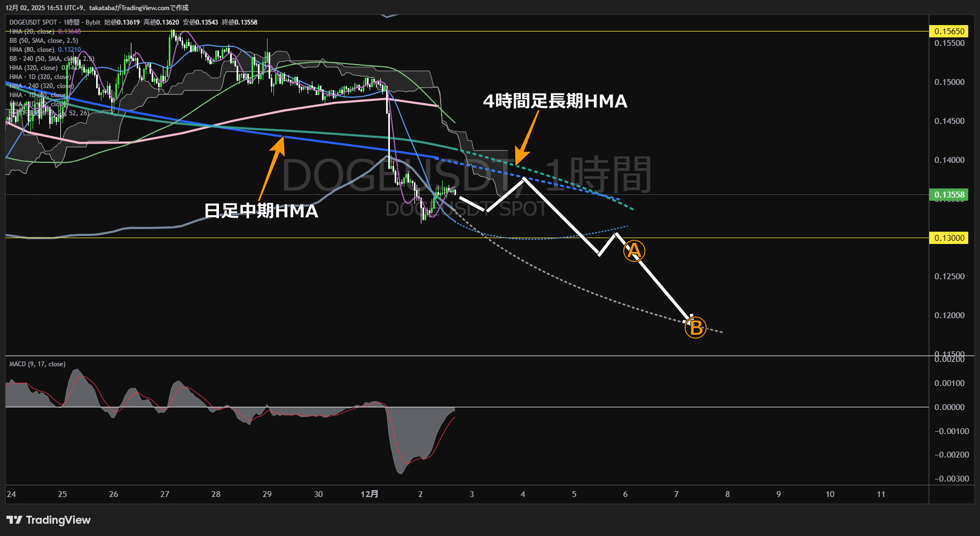Image resolution: width=980 pixels, height=536 pixels.
Task: Click the DOGEUSDT SPOT symbol title
Action: 33,22
